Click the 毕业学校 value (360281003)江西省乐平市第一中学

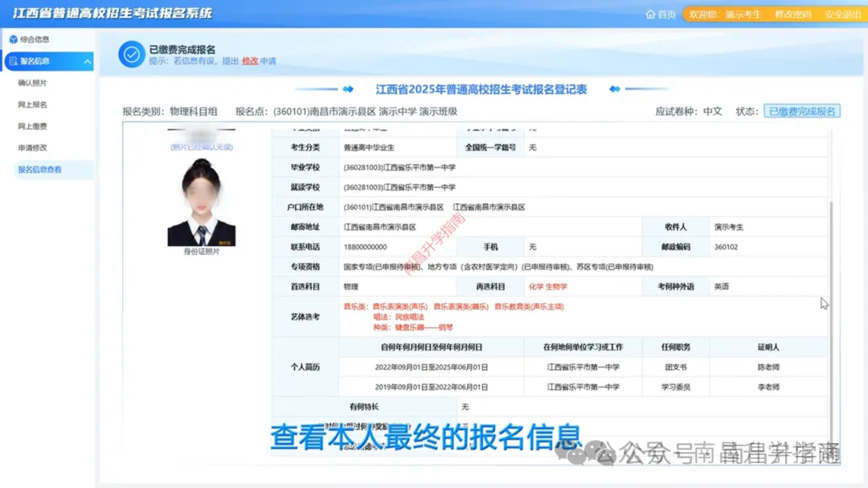pyautogui.click(x=399, y=167)
